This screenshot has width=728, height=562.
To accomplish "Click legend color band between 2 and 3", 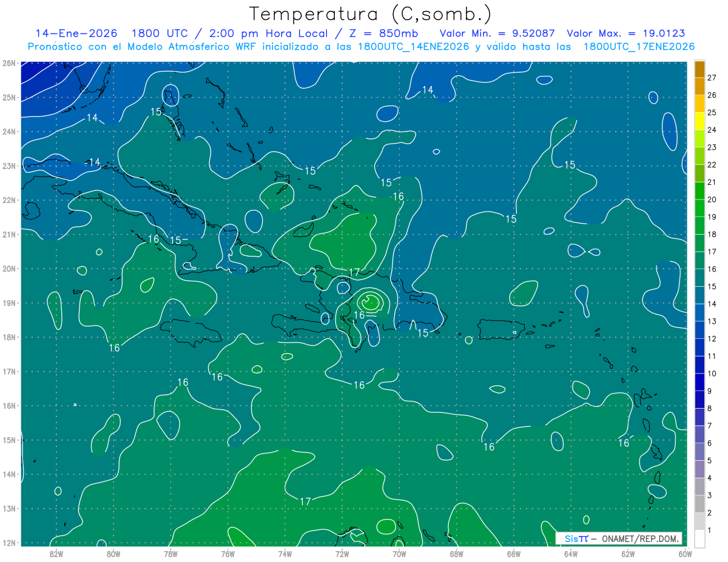I will click(x=699, y=504).
